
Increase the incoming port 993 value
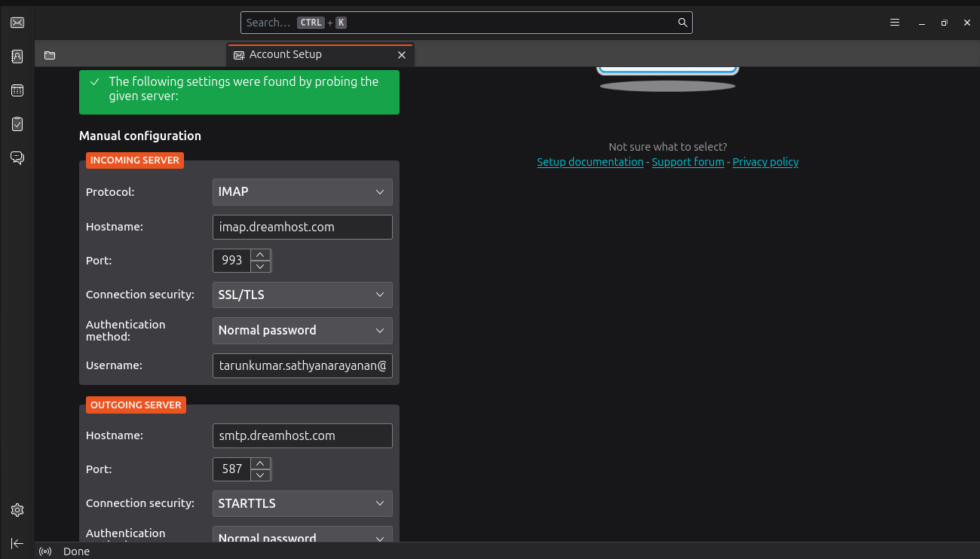tap(260, 255)
